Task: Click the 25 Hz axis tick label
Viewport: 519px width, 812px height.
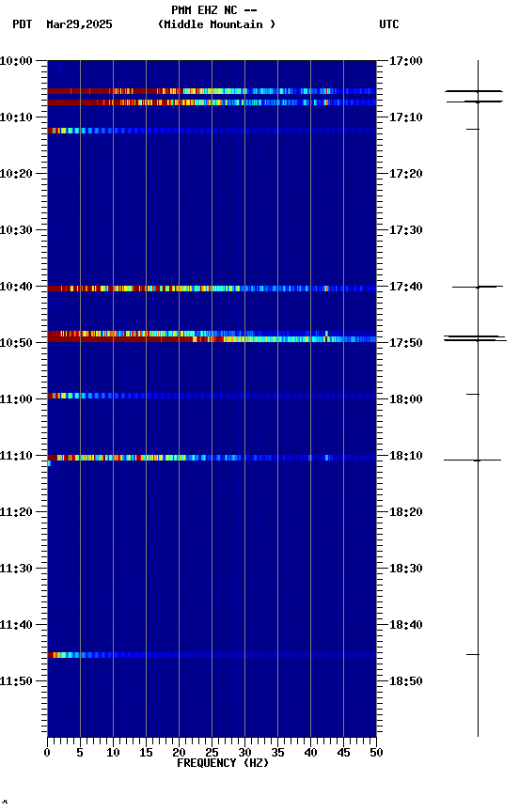Action: [x=212, y=753]
